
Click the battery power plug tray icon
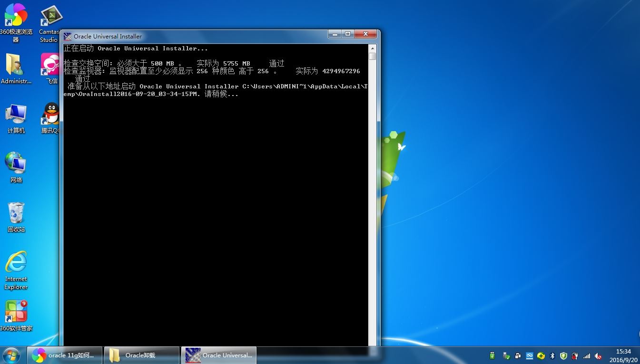tap(575, 355)
